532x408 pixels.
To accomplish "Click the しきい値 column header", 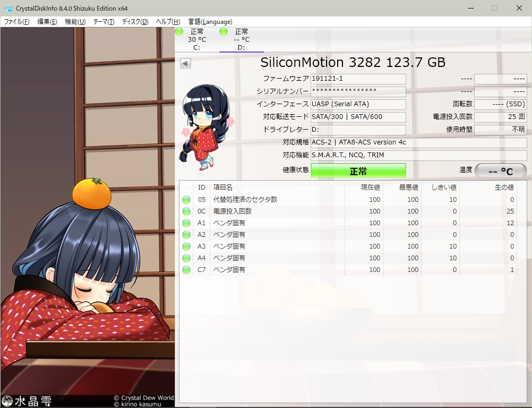I will [x=440, y=188].
